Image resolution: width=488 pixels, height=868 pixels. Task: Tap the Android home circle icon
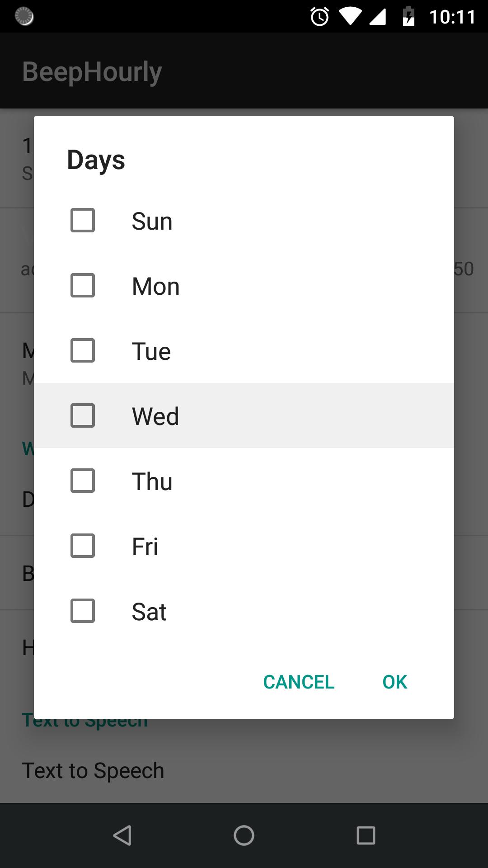pos(244,835)
